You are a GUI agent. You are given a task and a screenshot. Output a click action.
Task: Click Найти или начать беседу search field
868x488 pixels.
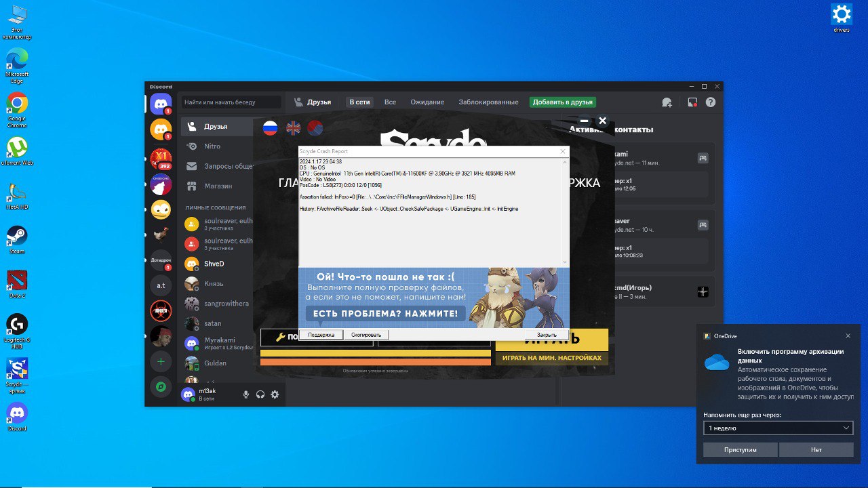point(231,102)
